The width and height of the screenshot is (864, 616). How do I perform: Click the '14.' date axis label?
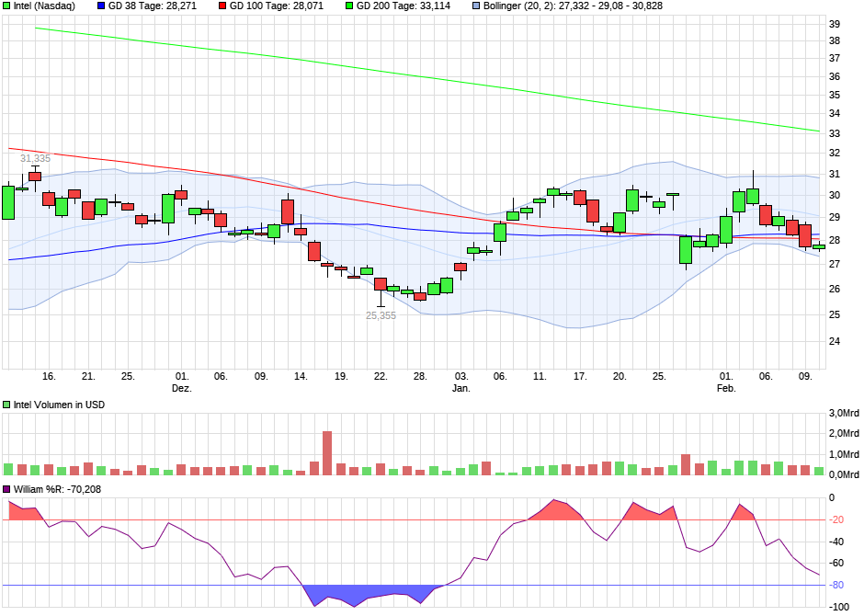[301, 376]
